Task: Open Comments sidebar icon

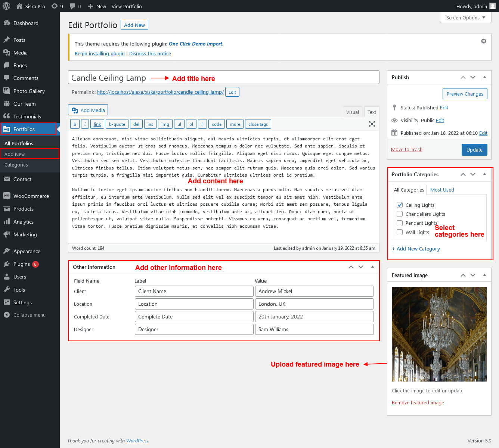Action: 7,78
